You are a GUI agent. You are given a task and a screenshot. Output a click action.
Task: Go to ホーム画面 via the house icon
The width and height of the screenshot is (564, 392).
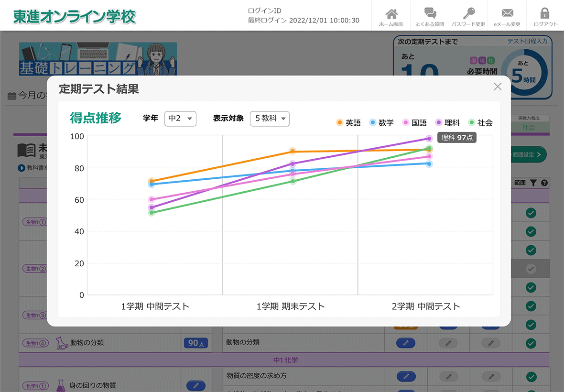[391, 14]
